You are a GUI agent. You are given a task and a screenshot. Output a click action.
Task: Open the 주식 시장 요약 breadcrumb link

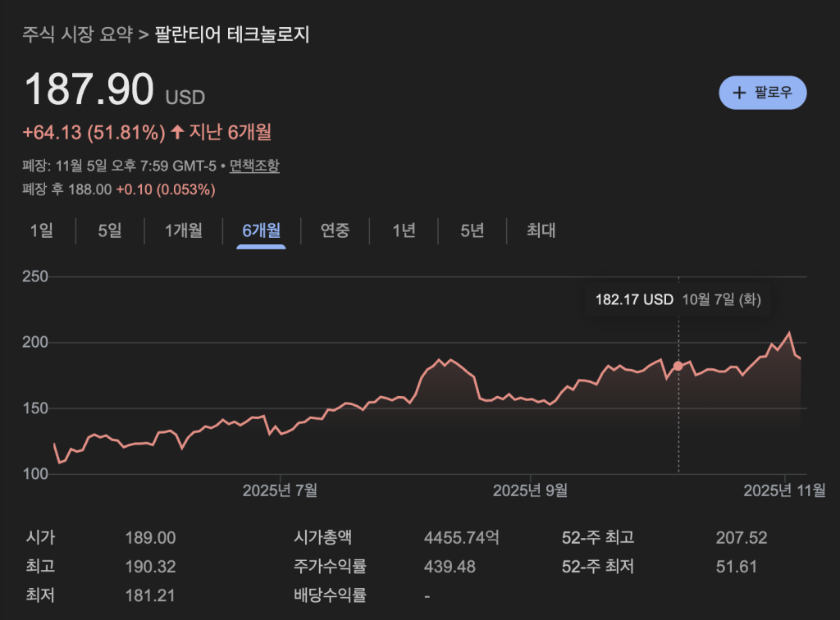pyautogui.click(x=77, y=34)
